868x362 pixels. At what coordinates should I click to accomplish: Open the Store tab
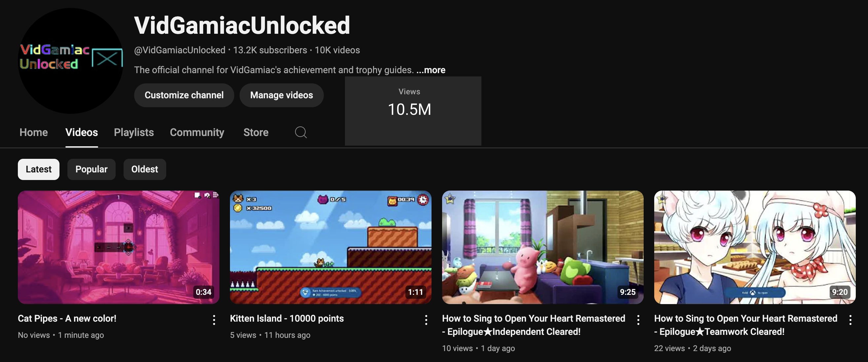(256, 132)
